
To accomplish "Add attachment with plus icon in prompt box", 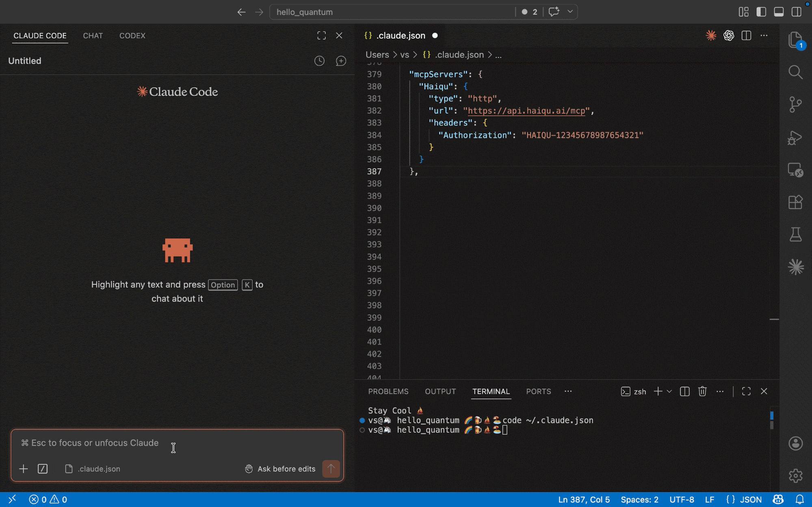I will click(x=24, y=469).
